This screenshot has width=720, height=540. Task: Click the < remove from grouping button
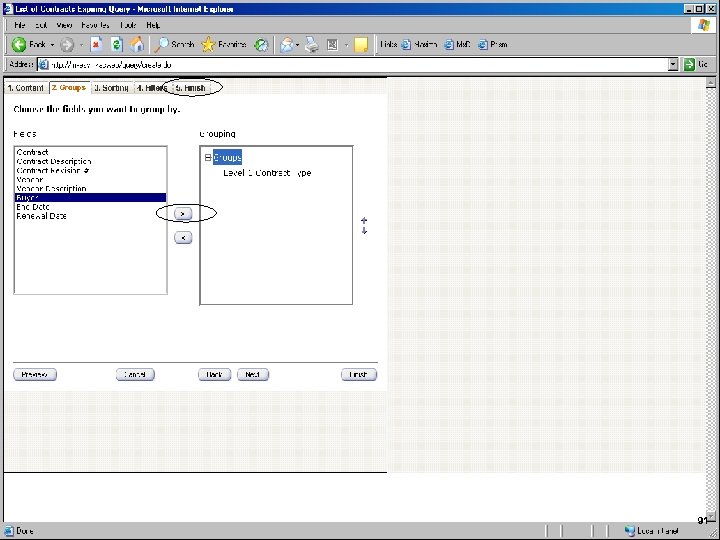(183, 237)
